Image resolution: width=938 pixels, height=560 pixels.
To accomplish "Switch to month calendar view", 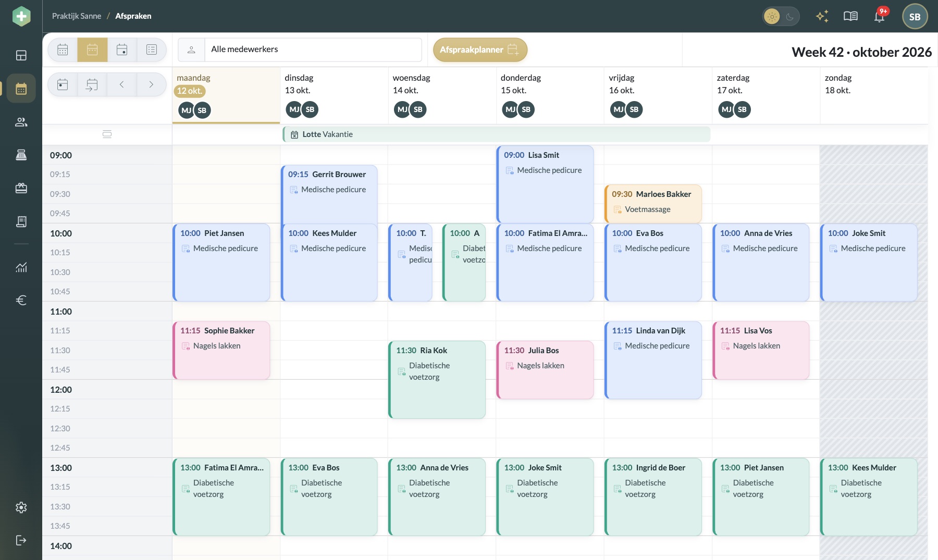I will tap(63, 49).
